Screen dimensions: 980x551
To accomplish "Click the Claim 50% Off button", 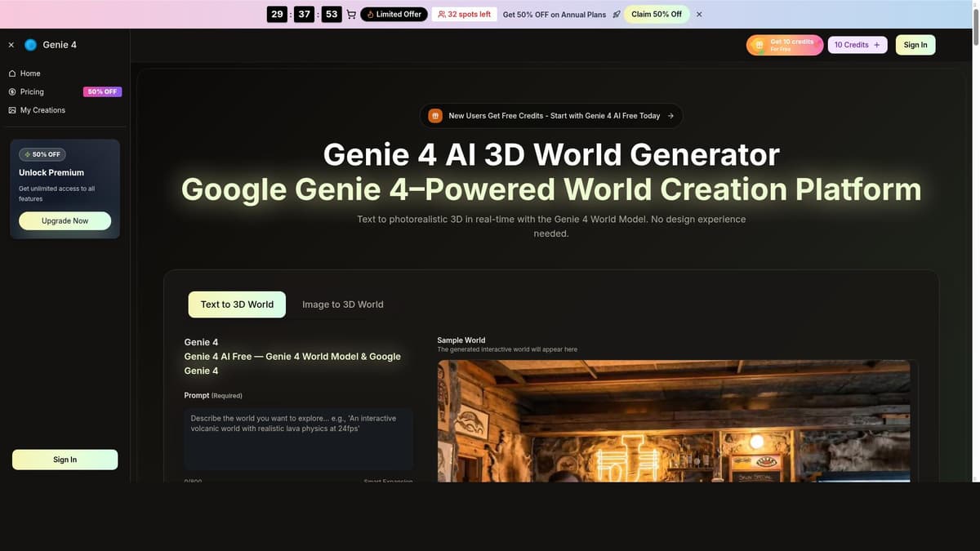I will (x=656, y=14).
